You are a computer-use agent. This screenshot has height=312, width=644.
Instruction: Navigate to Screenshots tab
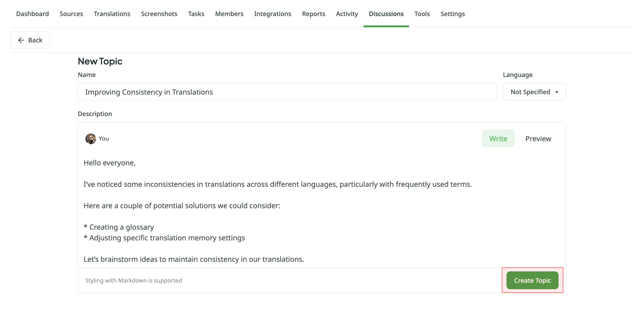pos(159,14)
